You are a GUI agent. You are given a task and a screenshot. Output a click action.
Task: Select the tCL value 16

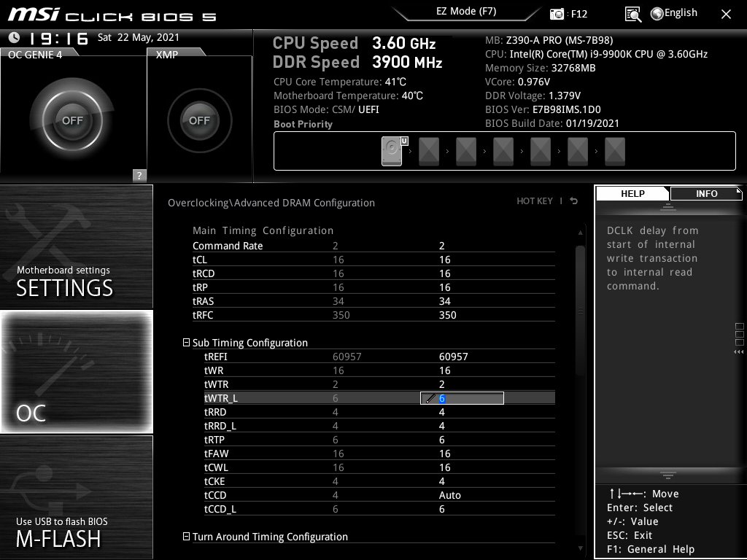(x=444, y=260)
